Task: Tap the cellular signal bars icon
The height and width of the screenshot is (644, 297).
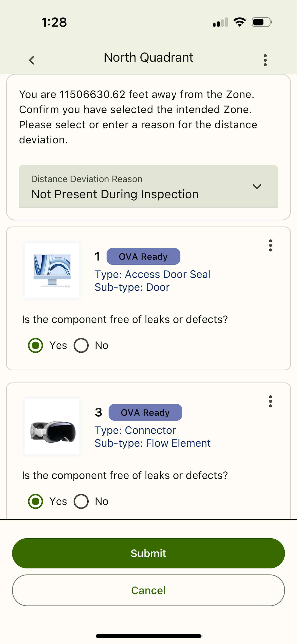Action: [220, 22]
